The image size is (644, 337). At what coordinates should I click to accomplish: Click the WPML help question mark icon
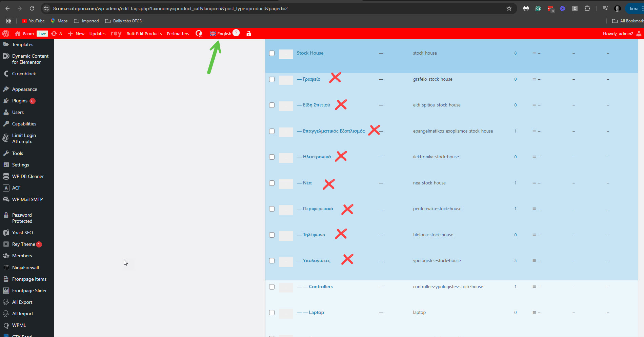pyautogui.click(x=236, y=33)
